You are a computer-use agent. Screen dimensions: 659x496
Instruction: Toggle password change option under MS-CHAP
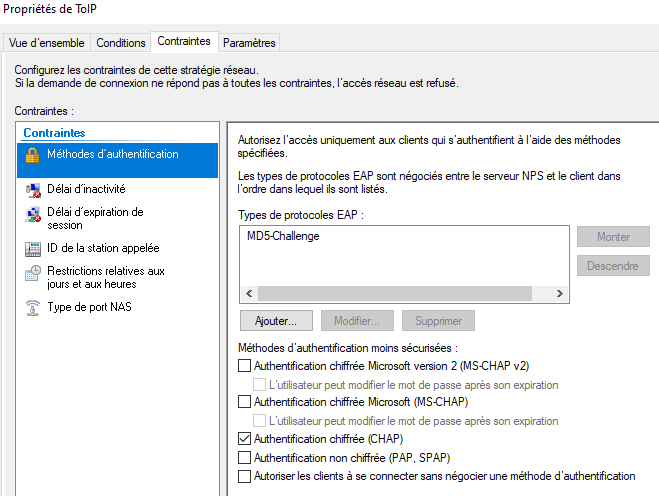pyautogui.click(x=259, y=420)
